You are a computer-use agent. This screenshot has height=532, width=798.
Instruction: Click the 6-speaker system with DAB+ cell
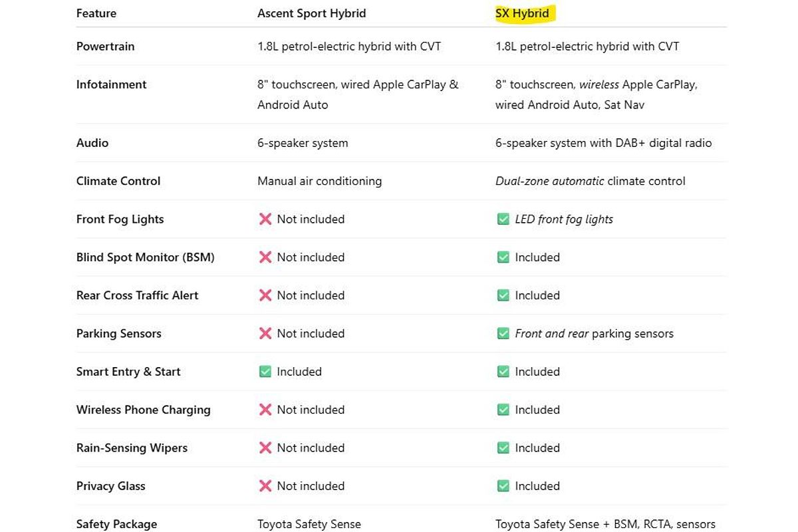click(x=603, y=143)
